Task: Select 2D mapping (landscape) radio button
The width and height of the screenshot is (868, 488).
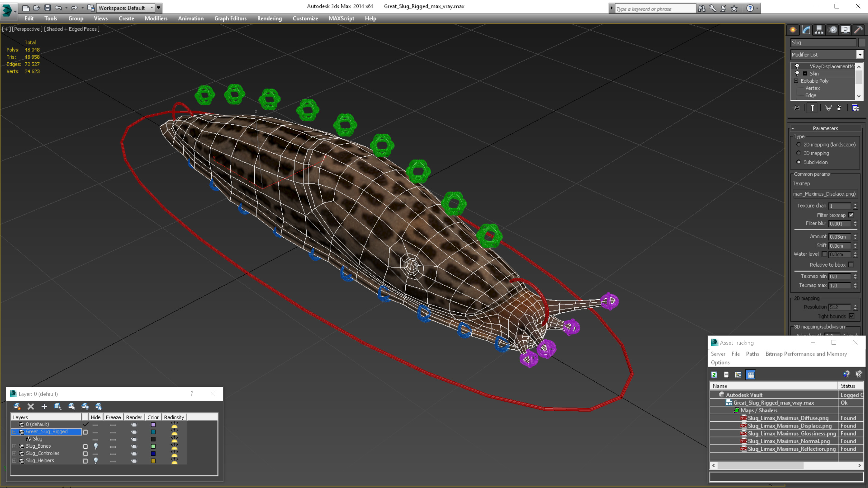Action: [x=799, y=145]
